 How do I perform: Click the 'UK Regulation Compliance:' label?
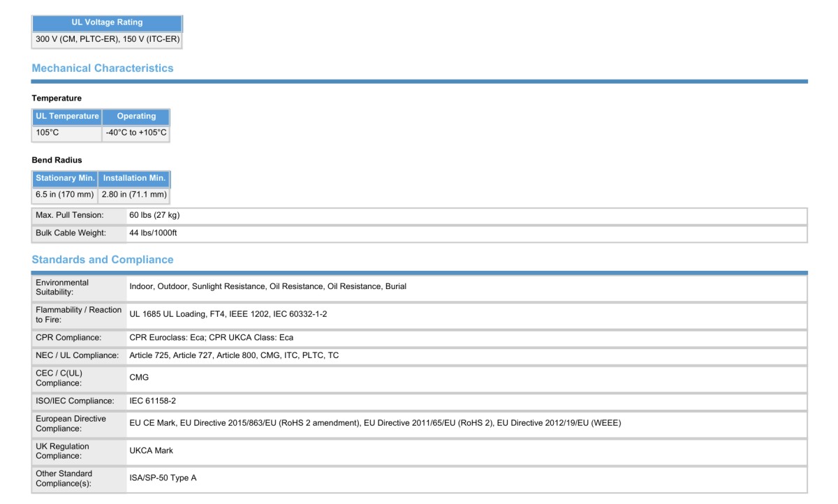(63, 451)
